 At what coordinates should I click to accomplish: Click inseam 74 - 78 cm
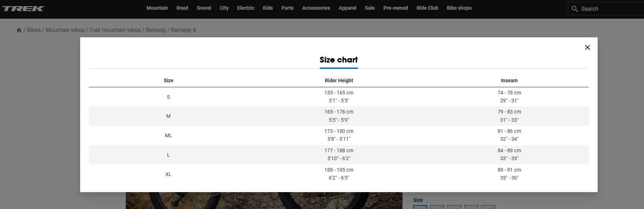(509, 93)
